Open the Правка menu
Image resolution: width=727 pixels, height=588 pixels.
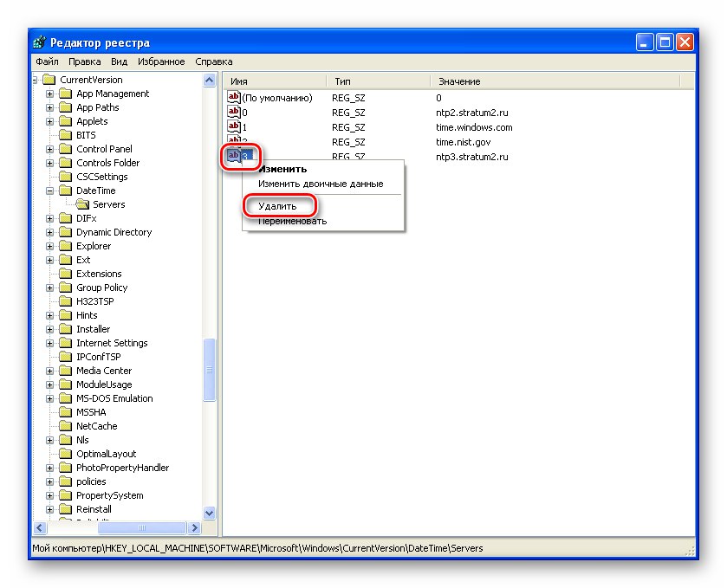[84, 61]
